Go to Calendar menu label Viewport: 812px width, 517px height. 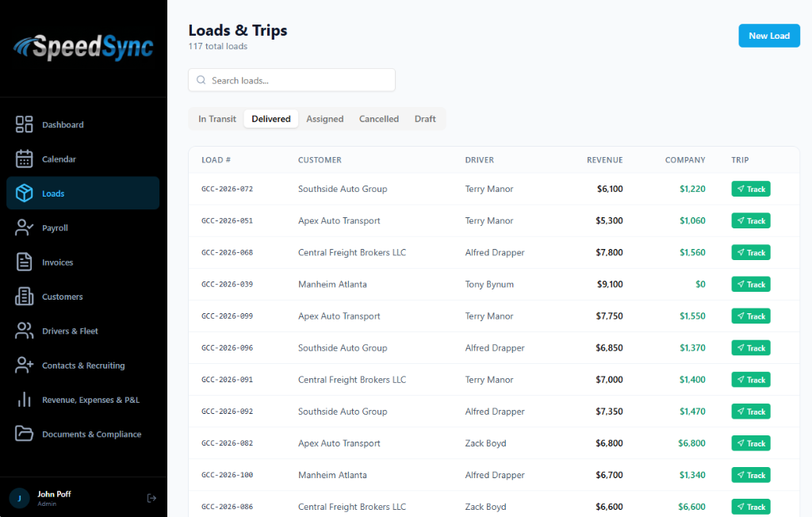click(x=59, y=159)
